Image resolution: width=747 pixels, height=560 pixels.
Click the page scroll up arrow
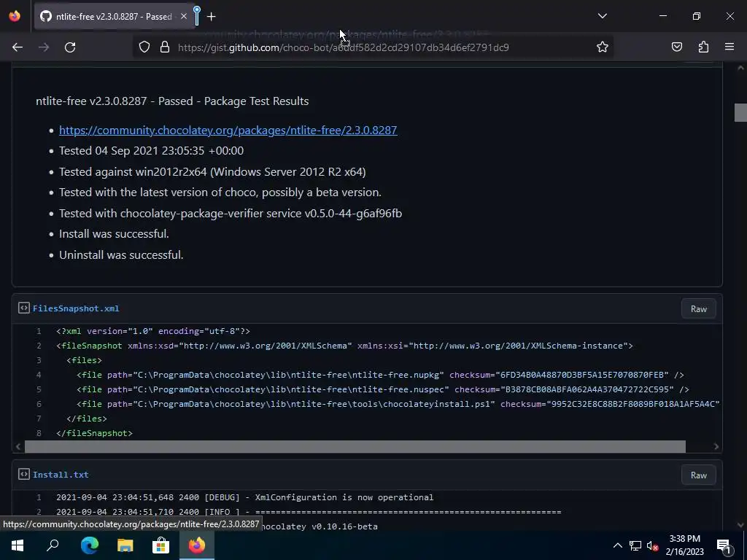740,68
